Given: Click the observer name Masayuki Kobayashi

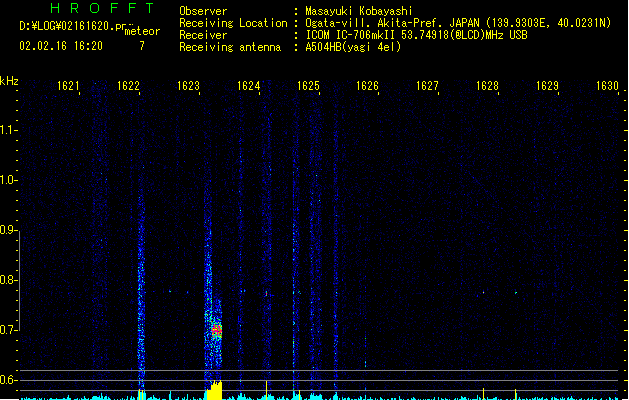Looking at the screenshot, I should point(359,11).
